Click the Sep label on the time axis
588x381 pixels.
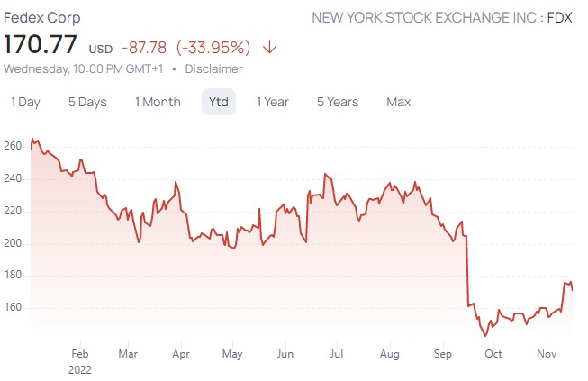click(442, 354)
